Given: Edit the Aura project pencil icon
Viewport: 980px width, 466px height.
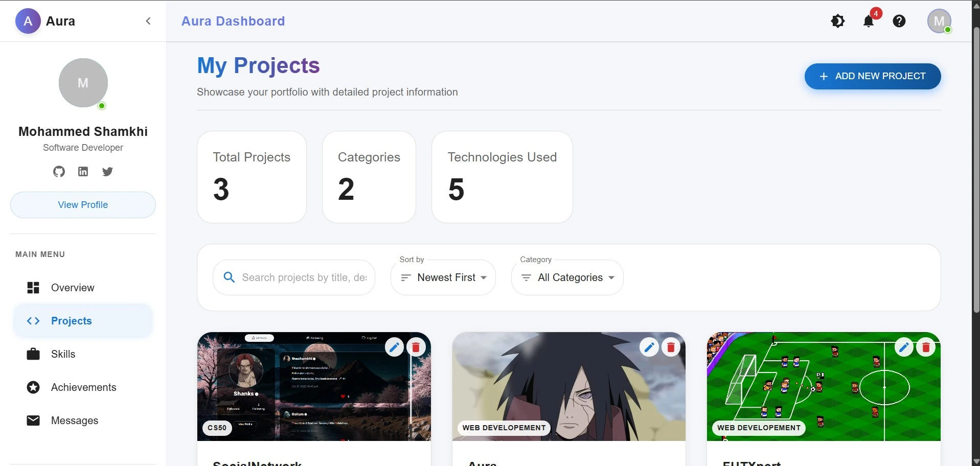Looking at the screenshot, I should pos(649,347).
